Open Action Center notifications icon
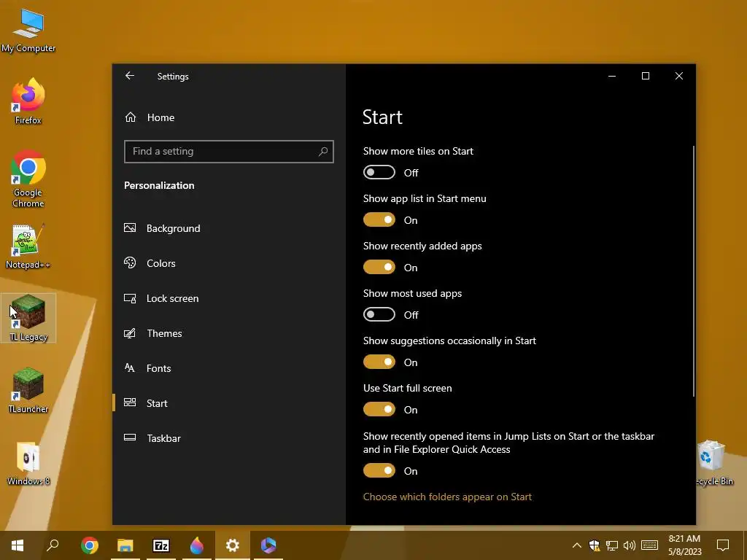 pyautogui.click(x=723, y=545)
